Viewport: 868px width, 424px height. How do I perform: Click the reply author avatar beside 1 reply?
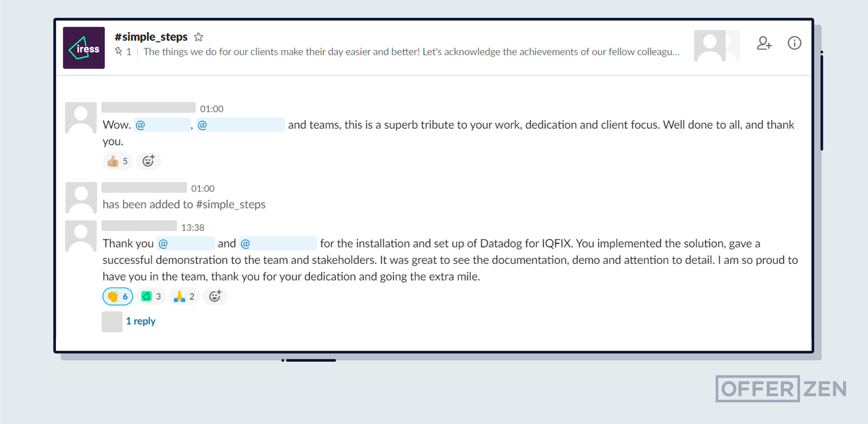click(x=112, y=322)
